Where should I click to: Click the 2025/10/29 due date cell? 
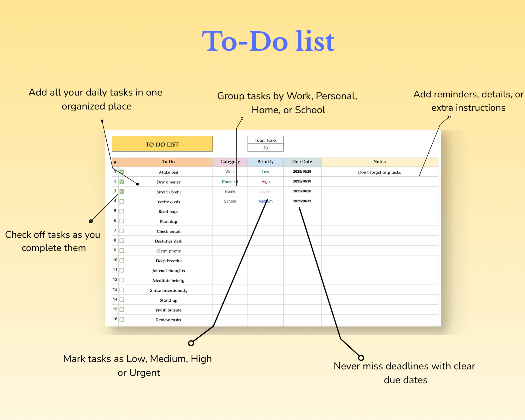coord(302,172)
